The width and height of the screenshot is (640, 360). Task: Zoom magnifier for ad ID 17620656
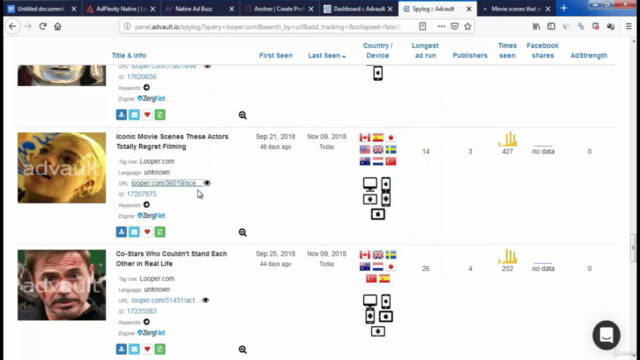coord(242,115)
